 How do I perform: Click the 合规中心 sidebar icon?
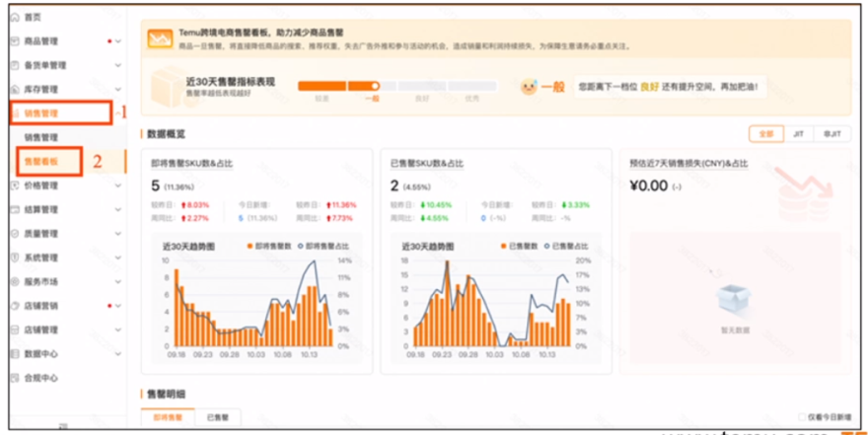[x=15, y=378]
